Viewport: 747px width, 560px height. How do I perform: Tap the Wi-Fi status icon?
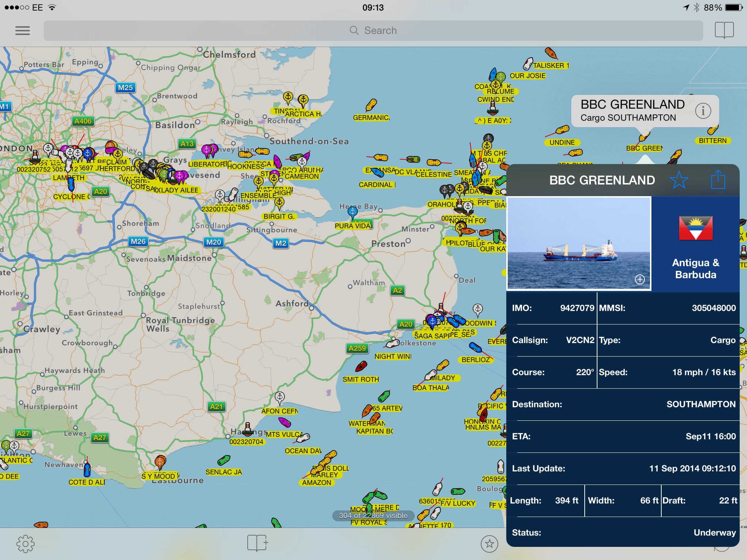click(x=52, y=7)
